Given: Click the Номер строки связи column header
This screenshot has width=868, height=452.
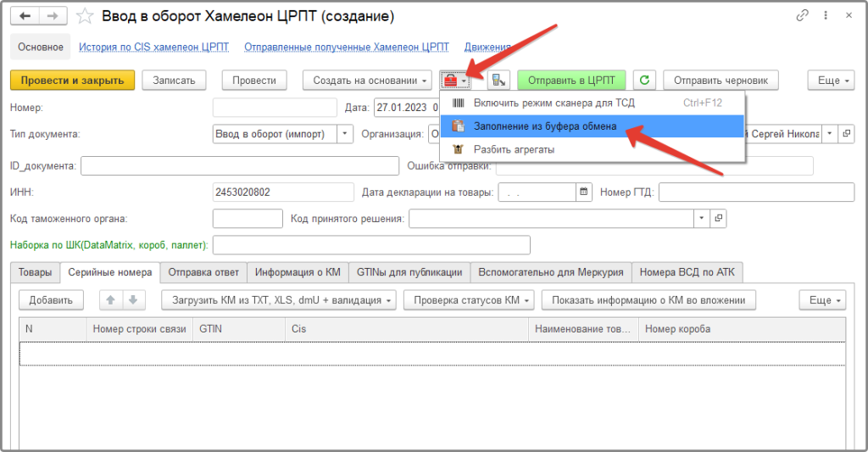Looking at the screenshot, I should pos(140,329).
